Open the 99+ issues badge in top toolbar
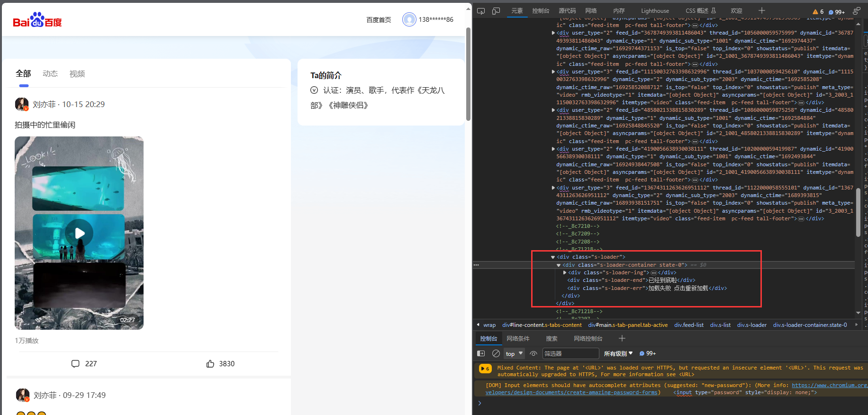Viewport: 868px width, 415px height. coord(837,12)
